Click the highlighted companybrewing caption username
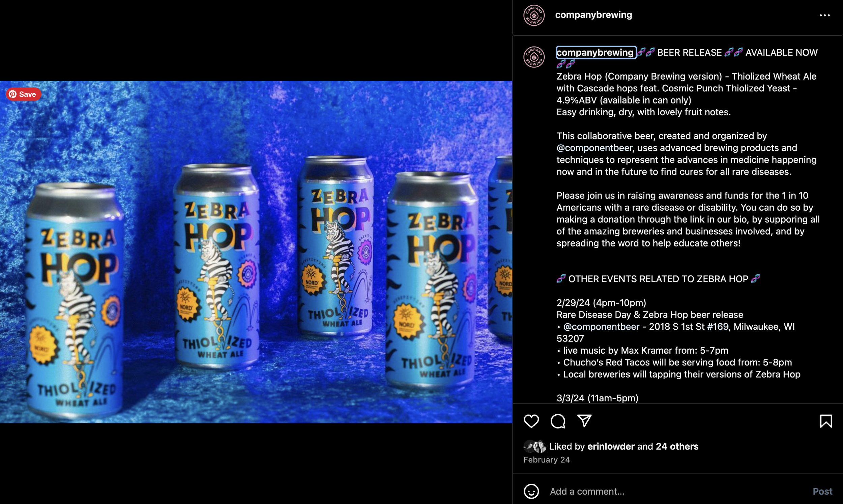843x504 pixels. (595, 52)
